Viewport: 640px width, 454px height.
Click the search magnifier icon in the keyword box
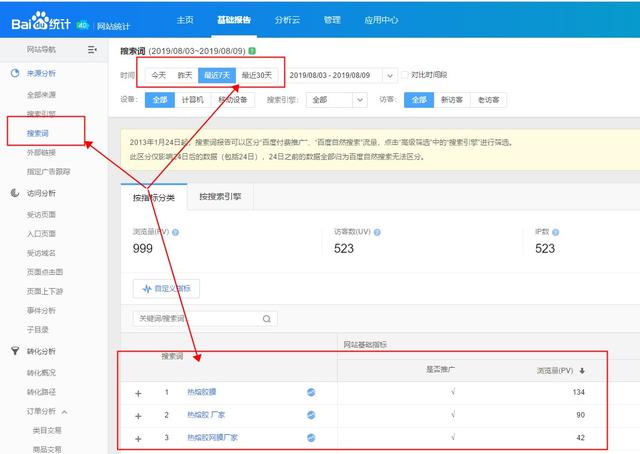(x=267, y=319)
